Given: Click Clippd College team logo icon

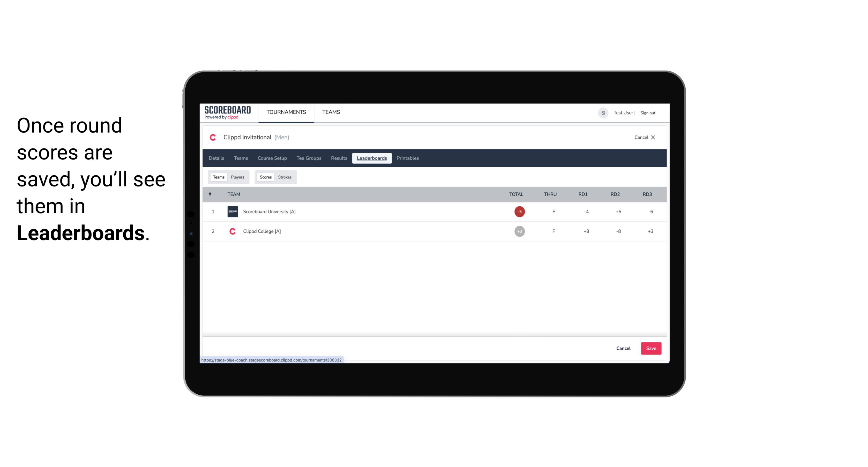Looking at the screenshot, I should [232, 231].
